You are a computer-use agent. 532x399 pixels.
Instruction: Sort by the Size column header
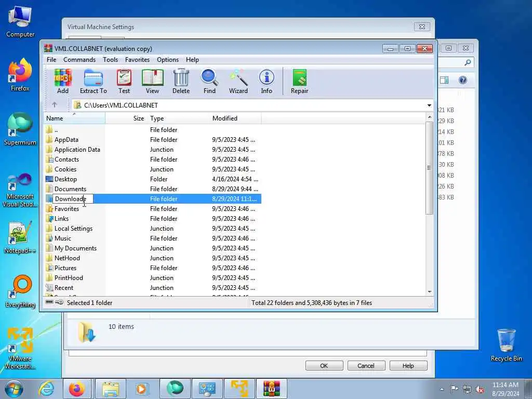[x=127, y=118]
